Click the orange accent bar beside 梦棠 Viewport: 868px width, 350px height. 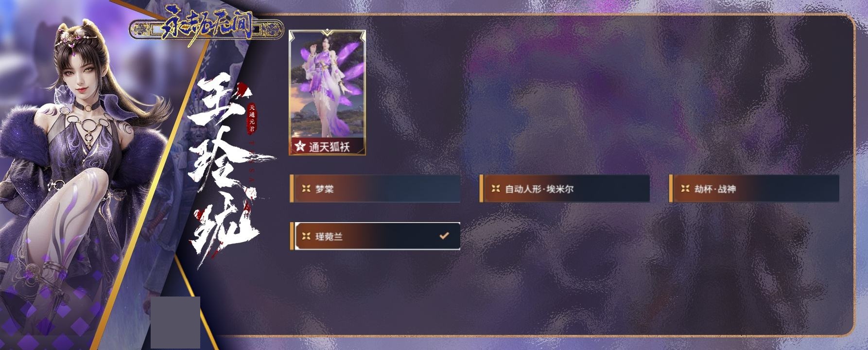(x=292, y=189)
